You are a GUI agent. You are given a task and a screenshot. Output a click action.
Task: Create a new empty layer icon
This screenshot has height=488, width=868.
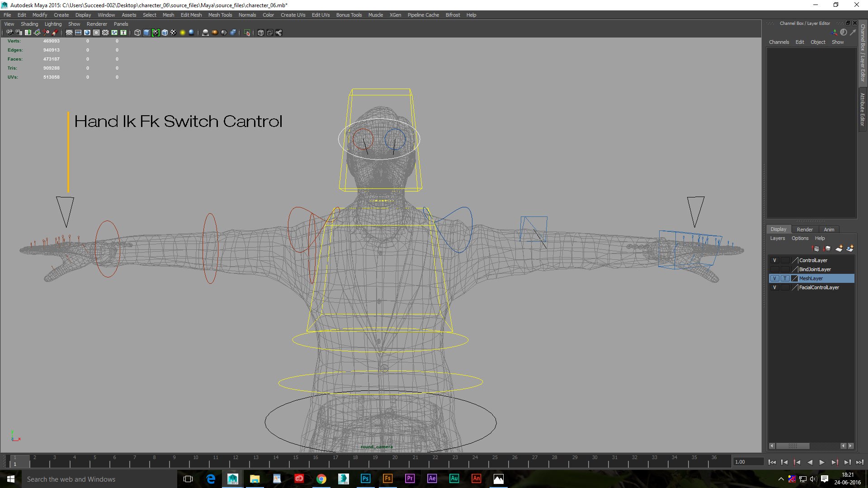coord(839,249)
